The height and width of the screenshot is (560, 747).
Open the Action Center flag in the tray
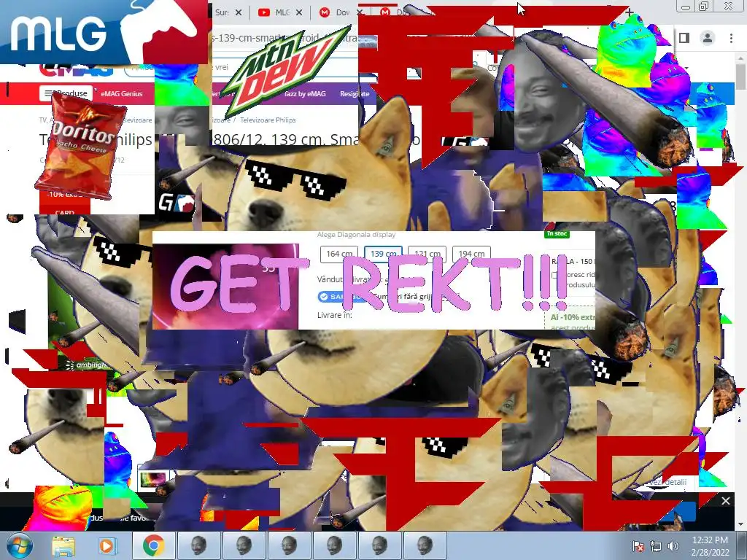pos(638,546)
